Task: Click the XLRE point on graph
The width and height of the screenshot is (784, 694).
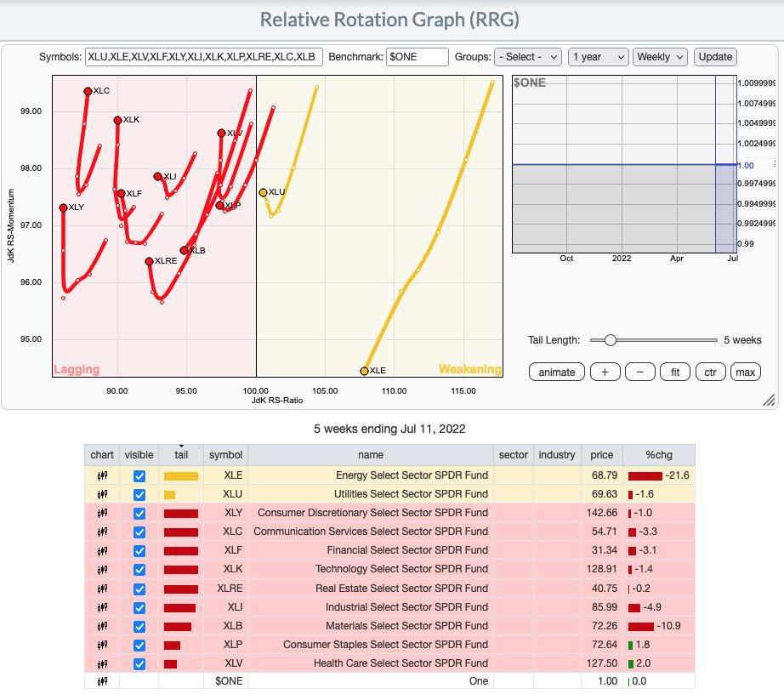Action: pyautogui.click(x=149, y=261)
